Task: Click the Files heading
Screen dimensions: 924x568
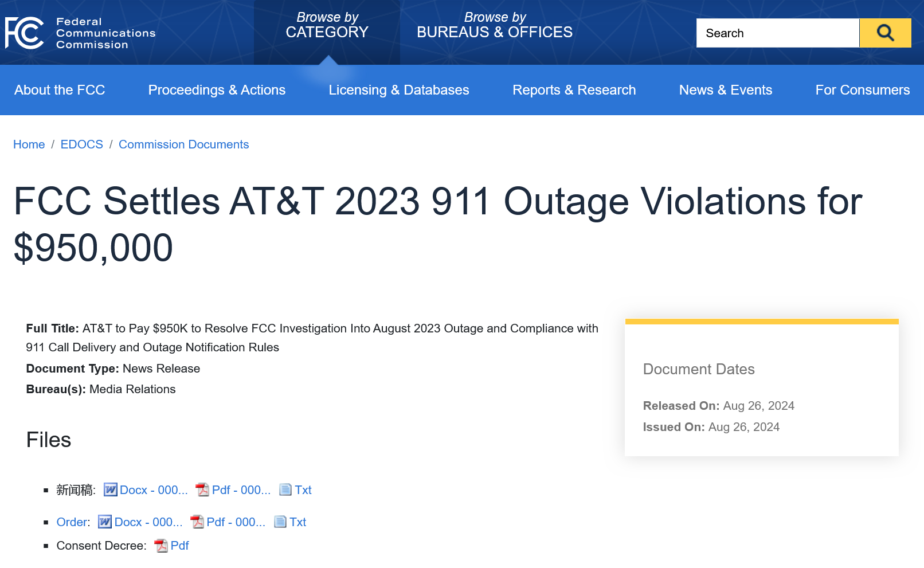Action: pos(49,440)
